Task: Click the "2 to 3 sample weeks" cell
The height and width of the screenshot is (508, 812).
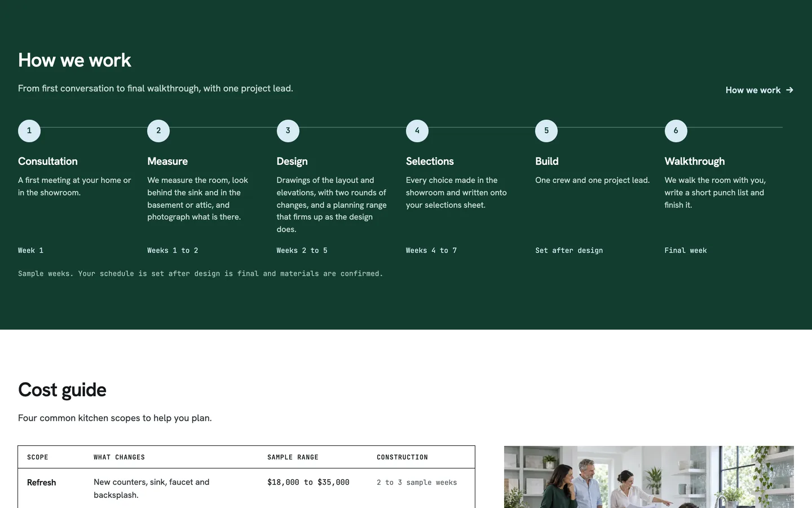Action: click(x=417, y=483)
